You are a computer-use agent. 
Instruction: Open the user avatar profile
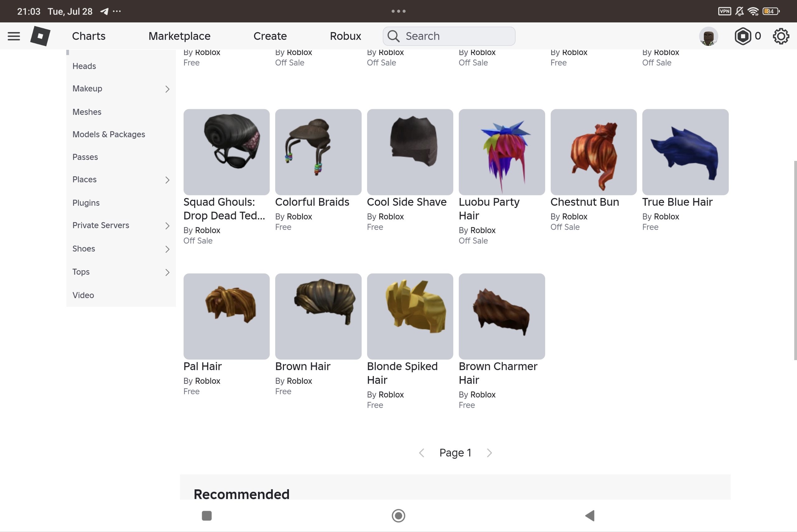[x=709, y=36]
